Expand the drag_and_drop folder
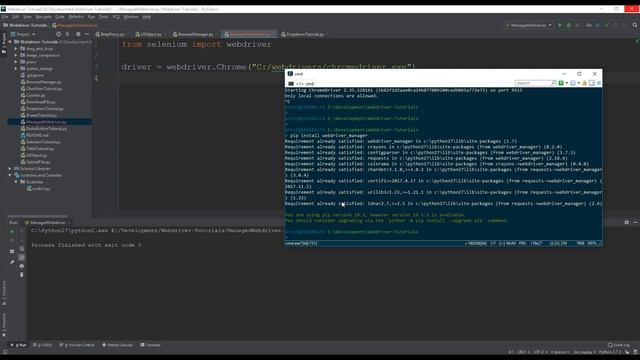 click(16, 49)
